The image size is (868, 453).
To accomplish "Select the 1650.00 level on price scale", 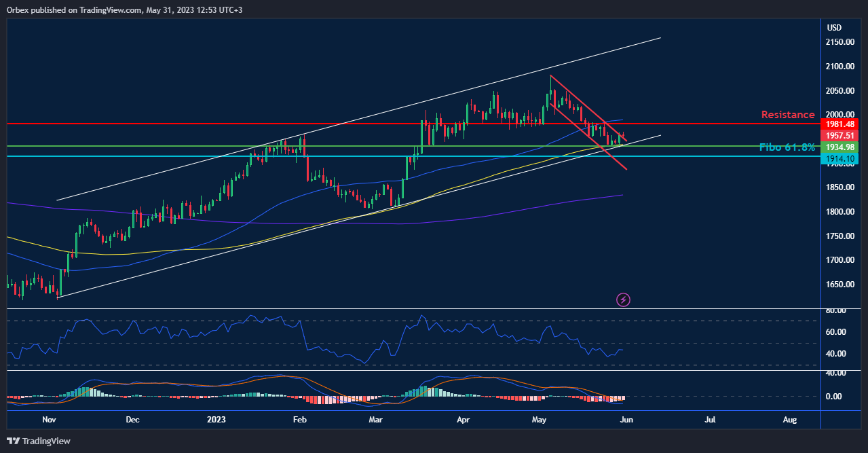I will pos(840,285).
